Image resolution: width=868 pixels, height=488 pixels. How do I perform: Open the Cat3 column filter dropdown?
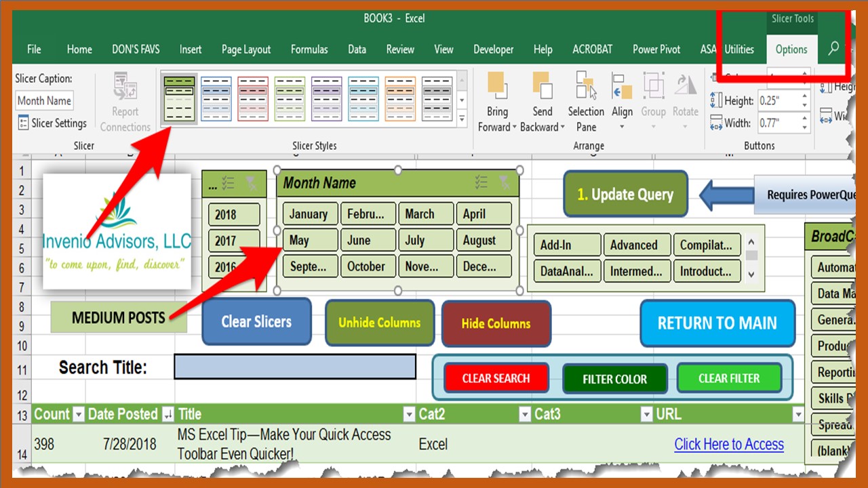(646, 414)
